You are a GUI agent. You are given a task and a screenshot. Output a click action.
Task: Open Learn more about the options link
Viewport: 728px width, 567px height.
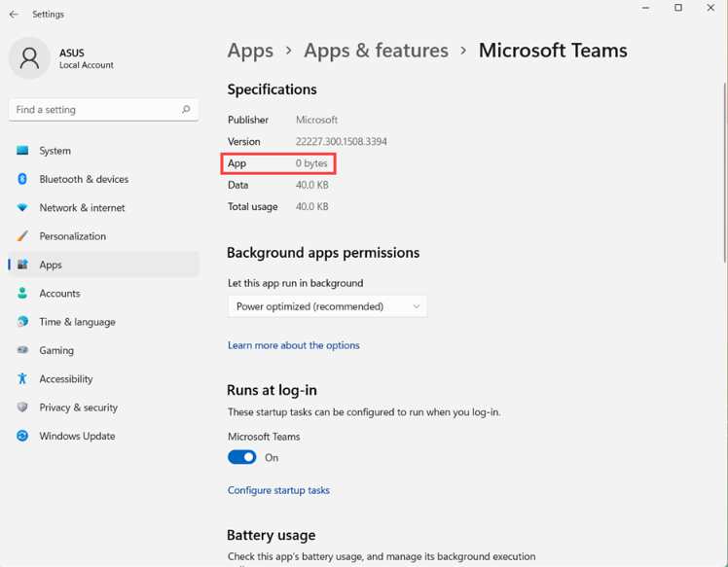[293, 345]
